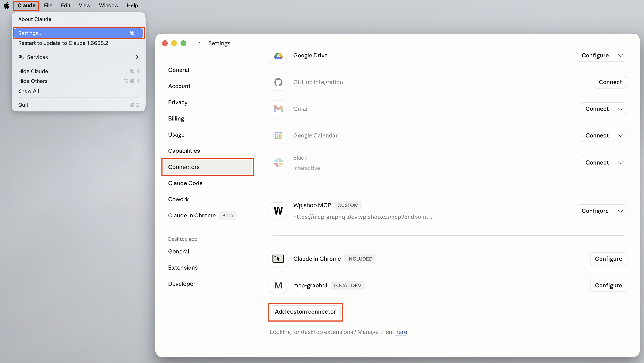Click the GitHub Integration octocat icon
This screenshot has height=363, width=644.
tap(278, 82)
